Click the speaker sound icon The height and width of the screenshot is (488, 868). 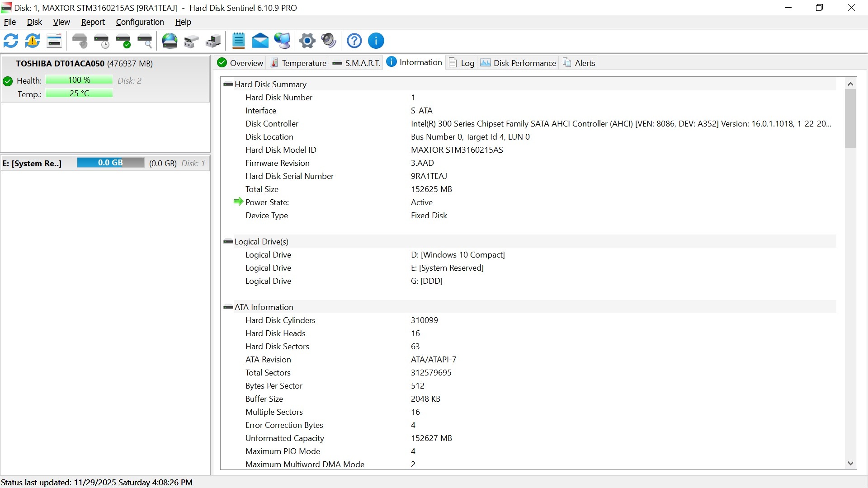[x=329, y=41]
